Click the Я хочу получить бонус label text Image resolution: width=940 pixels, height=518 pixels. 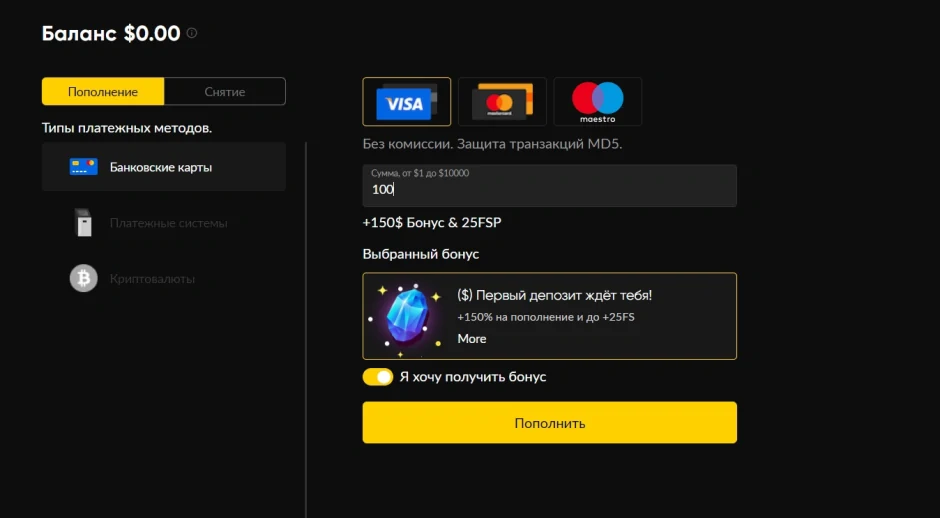tap(473, 377)
